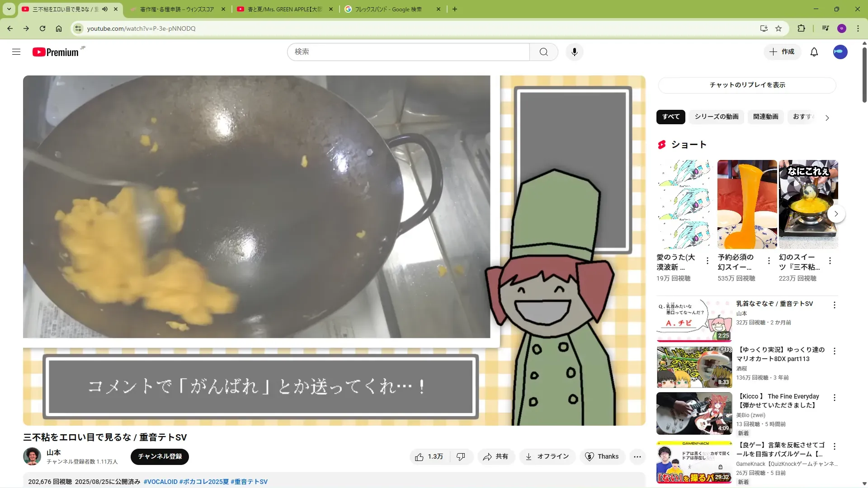
Task: Go to the YouTube Premium home logo
Action: [56, 52]
